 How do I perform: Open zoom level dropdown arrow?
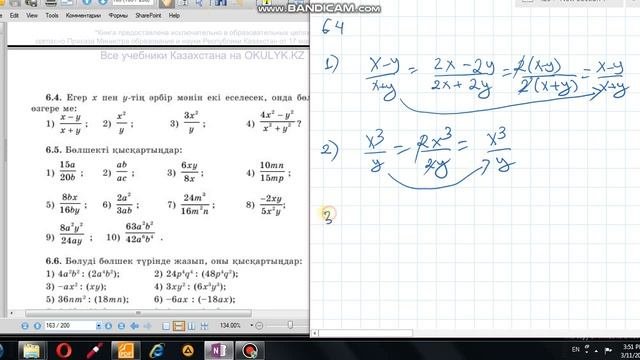(x=251, y=326)
